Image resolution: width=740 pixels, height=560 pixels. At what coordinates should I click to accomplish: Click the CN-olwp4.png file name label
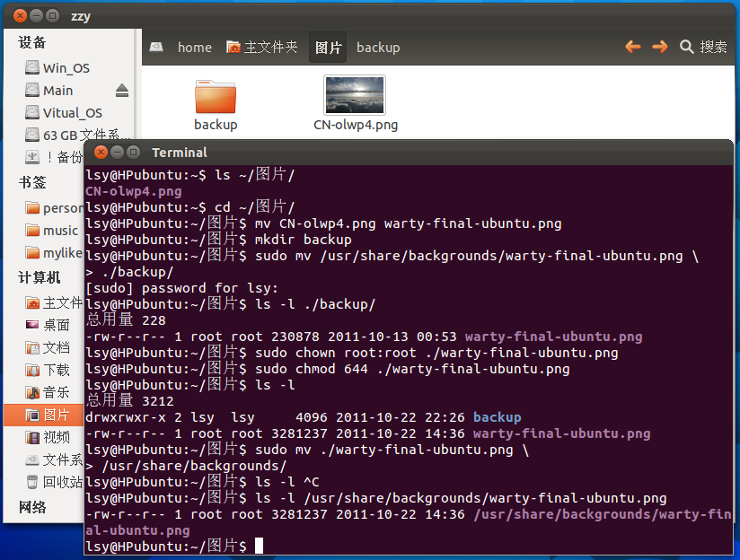tap(356, 125)
